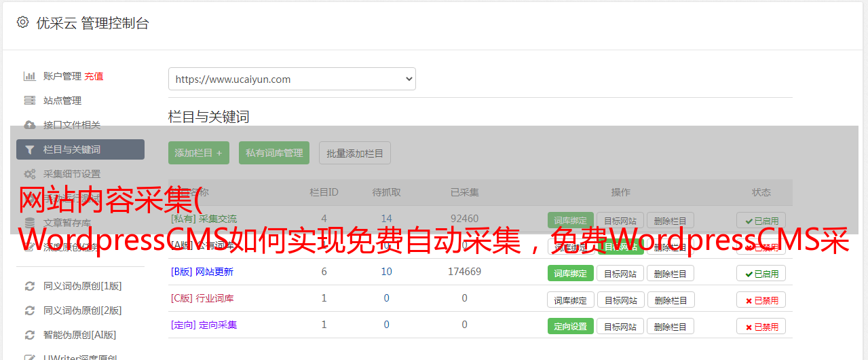Click 删除栏目 in the 采集交流 row
The image size is (868, 360).
click(670, 220)
